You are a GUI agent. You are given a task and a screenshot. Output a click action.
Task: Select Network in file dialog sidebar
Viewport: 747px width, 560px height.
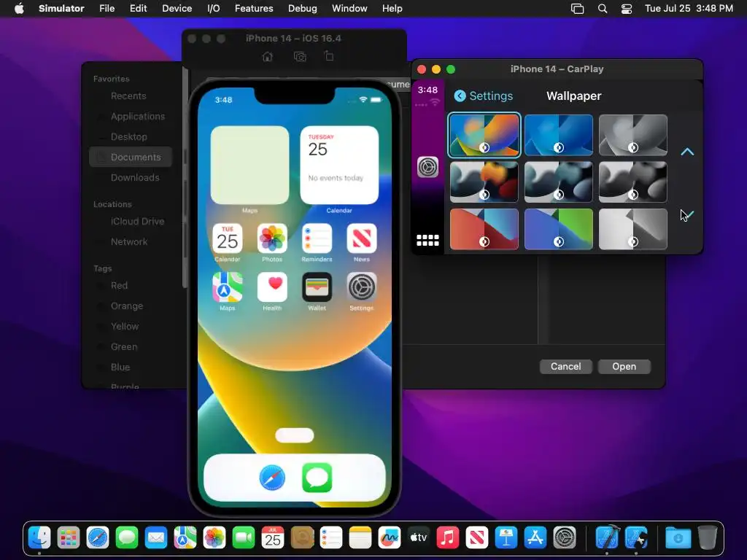131,242
